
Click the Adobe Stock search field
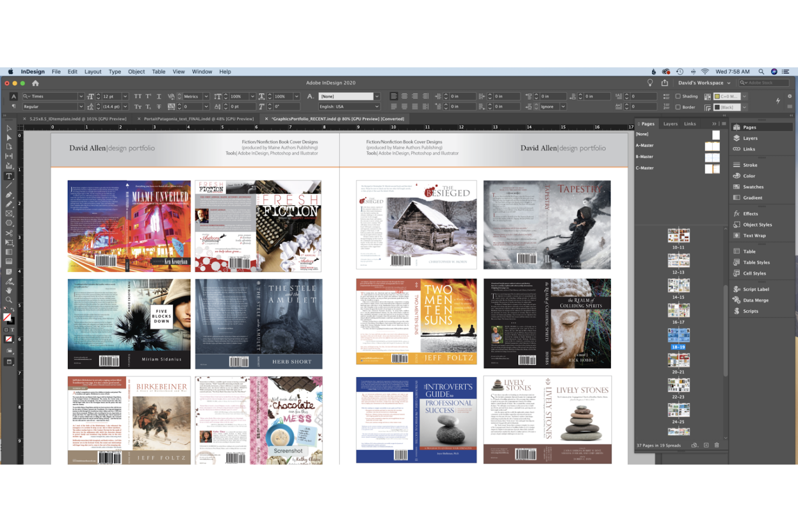[764, 83]
